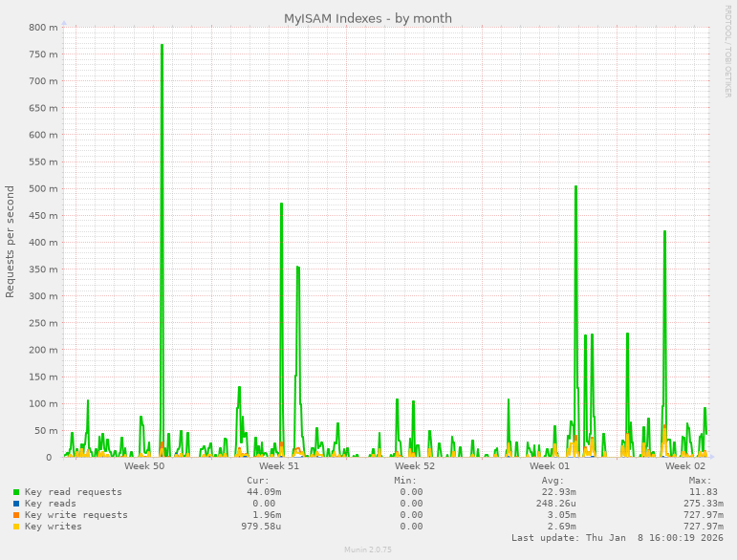737x560 pixels.
Task: Click the Week 51 axis label
Action: [279, 466]
